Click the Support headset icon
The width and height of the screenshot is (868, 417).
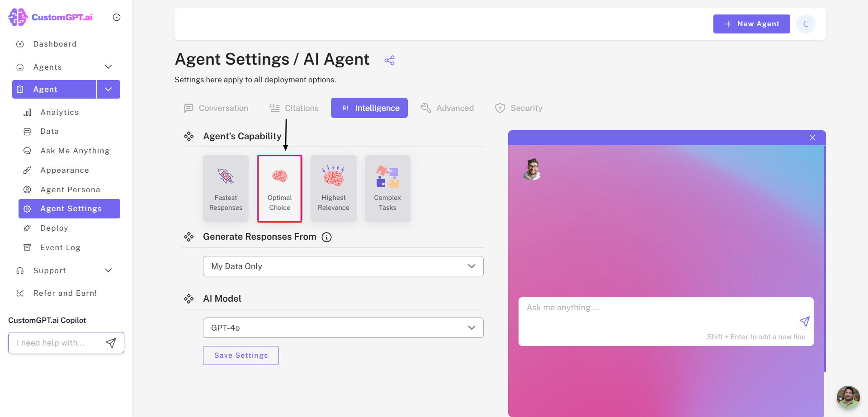click(x=20, y=270)
